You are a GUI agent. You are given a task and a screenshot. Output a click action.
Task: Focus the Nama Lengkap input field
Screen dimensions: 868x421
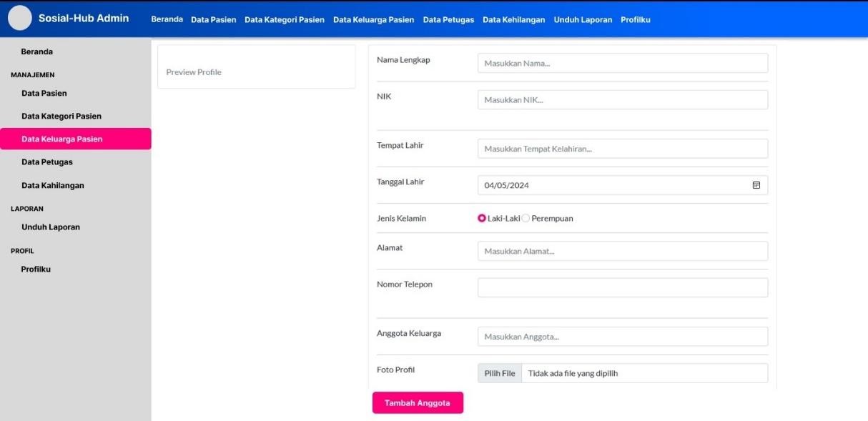click(x=622, y=63)
